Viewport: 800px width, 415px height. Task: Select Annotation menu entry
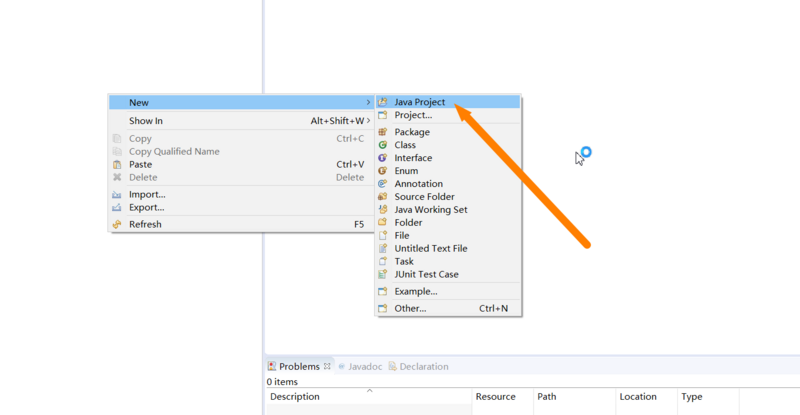[448, 184]
